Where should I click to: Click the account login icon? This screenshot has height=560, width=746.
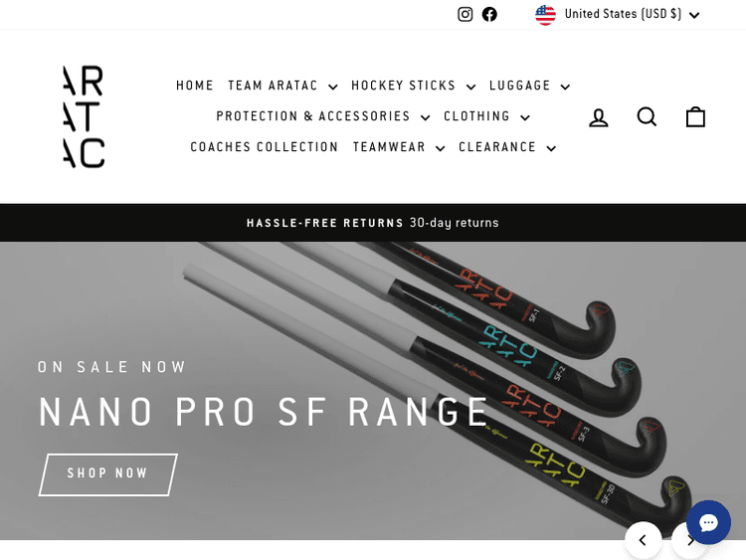pos(599,117)
